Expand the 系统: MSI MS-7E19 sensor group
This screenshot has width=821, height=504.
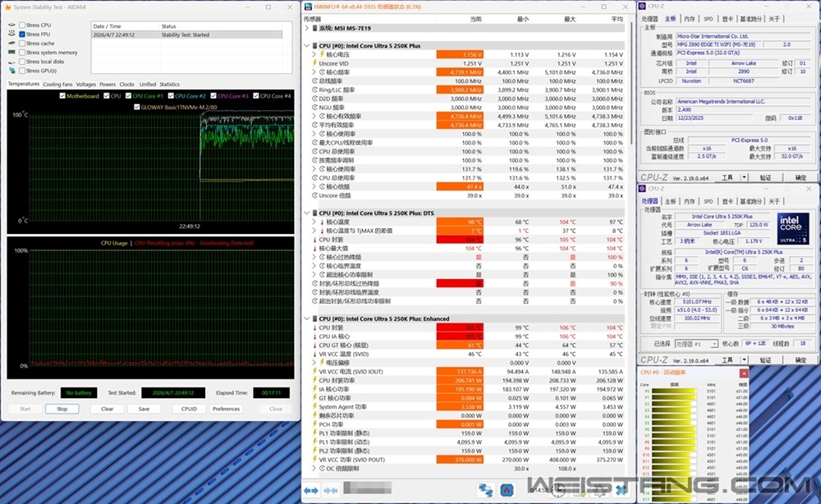(x=307, y=28)
